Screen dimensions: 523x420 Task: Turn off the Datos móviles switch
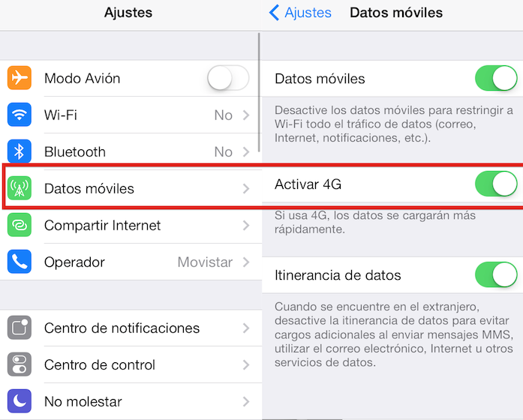496,78
